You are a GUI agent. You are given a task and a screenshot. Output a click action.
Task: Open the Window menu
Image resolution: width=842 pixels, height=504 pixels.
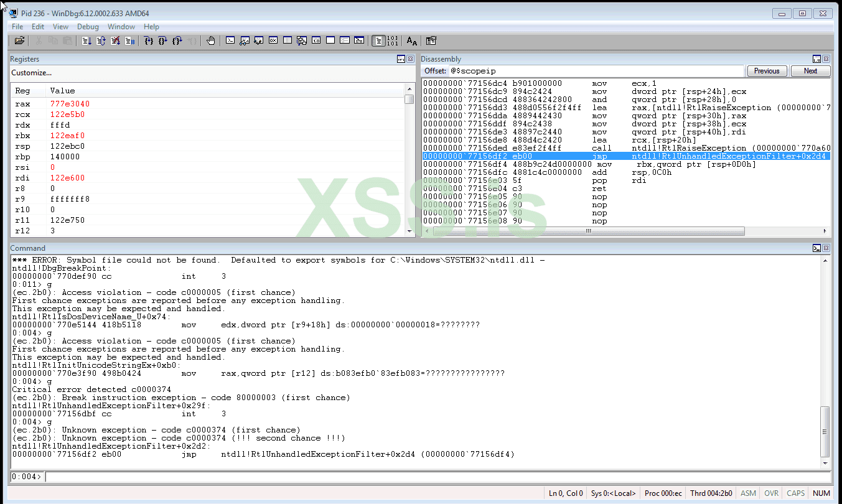click(121, 27)
